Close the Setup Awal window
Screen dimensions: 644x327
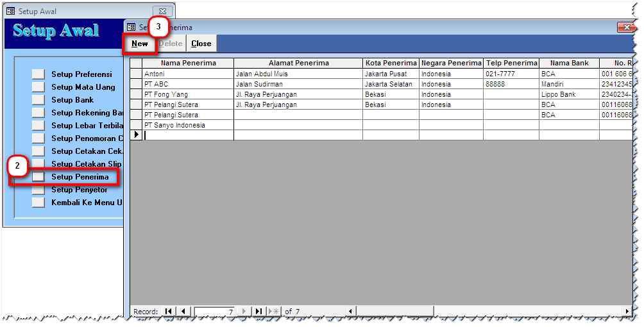(164, 11)
